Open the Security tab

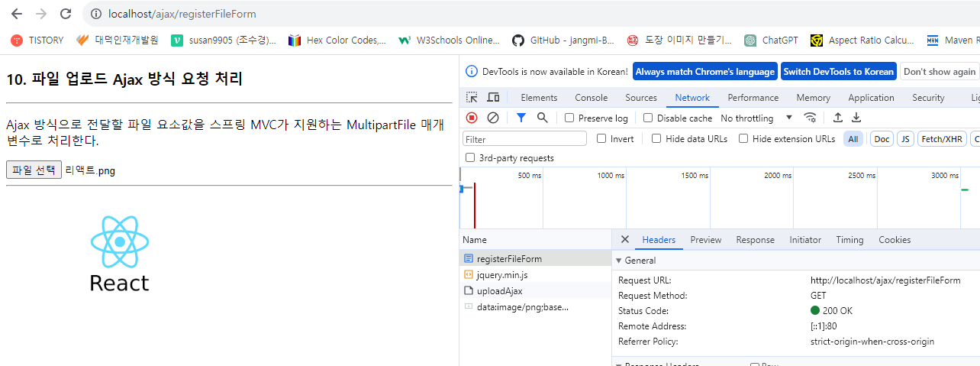928,98
